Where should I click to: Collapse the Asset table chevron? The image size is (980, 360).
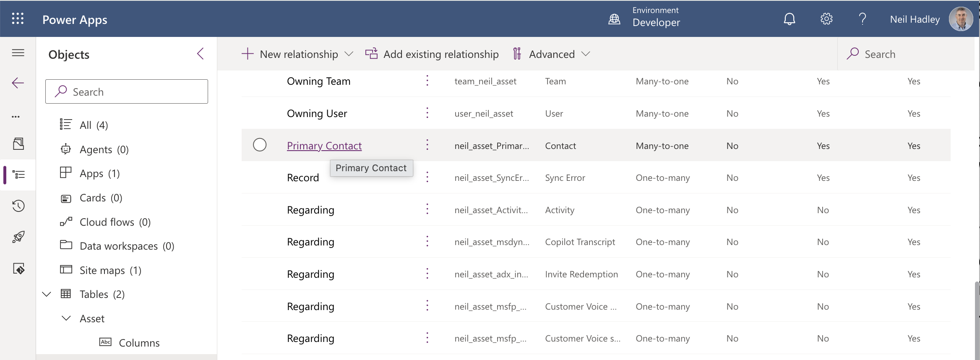pos(66,318)
